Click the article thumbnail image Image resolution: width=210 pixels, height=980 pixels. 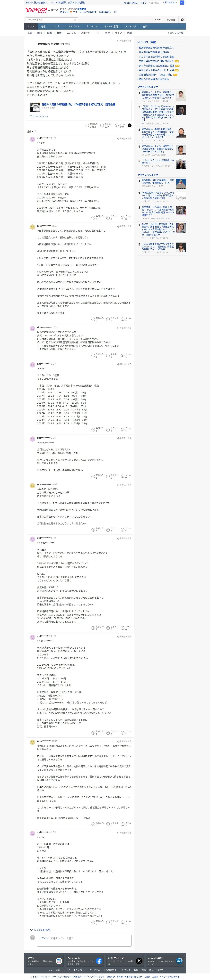tap(35, 107)
